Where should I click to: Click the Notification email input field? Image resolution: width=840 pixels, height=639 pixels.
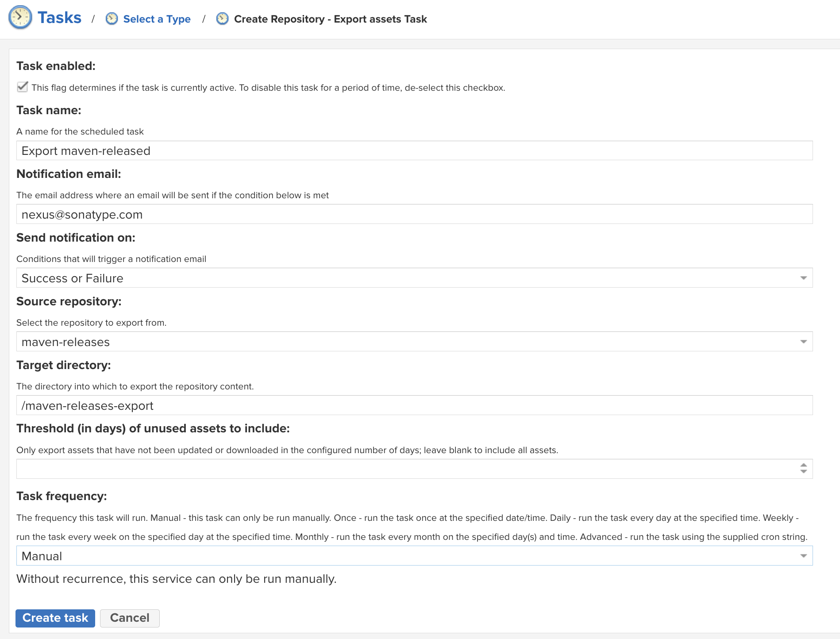point(414,214)
